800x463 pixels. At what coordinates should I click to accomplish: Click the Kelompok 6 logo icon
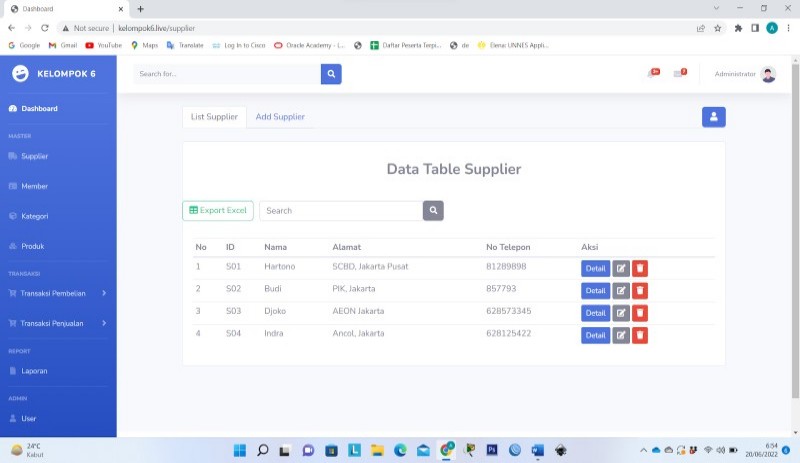pyautogui.click(x=20, y=74)
